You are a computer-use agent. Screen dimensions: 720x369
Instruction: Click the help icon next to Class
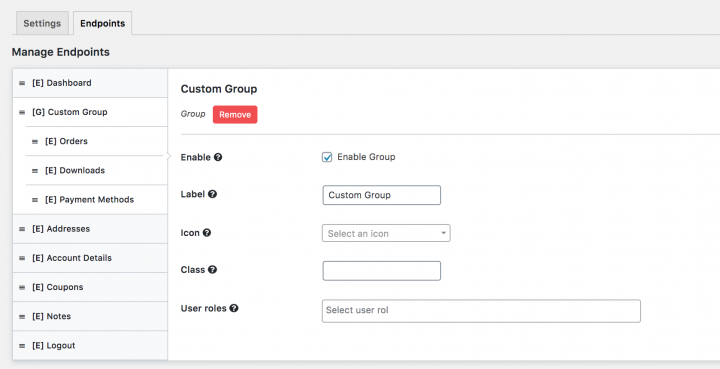click(212, 269)
